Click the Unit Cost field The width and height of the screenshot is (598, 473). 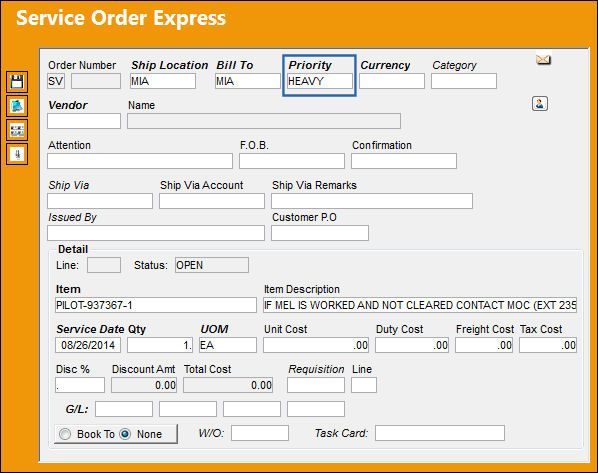point(316,345)
